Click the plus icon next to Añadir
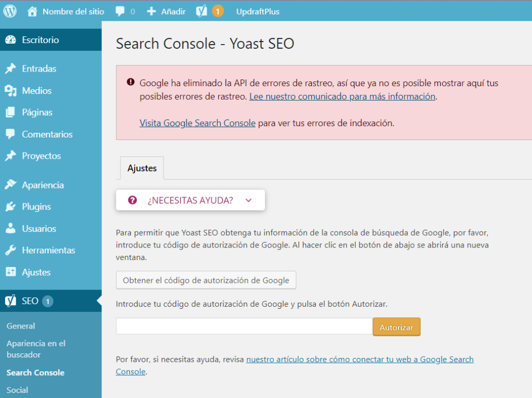Screen dimensions: 532x398 (x=151, y=11)
